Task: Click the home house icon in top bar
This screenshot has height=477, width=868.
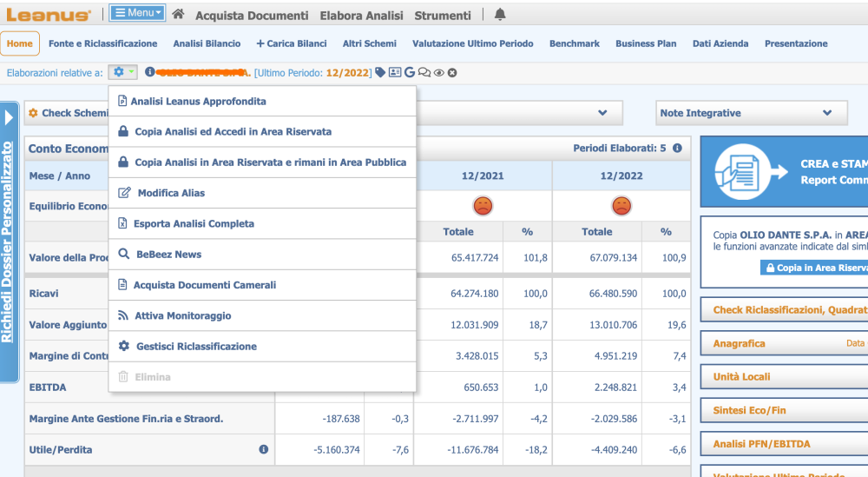Action: 178,15
